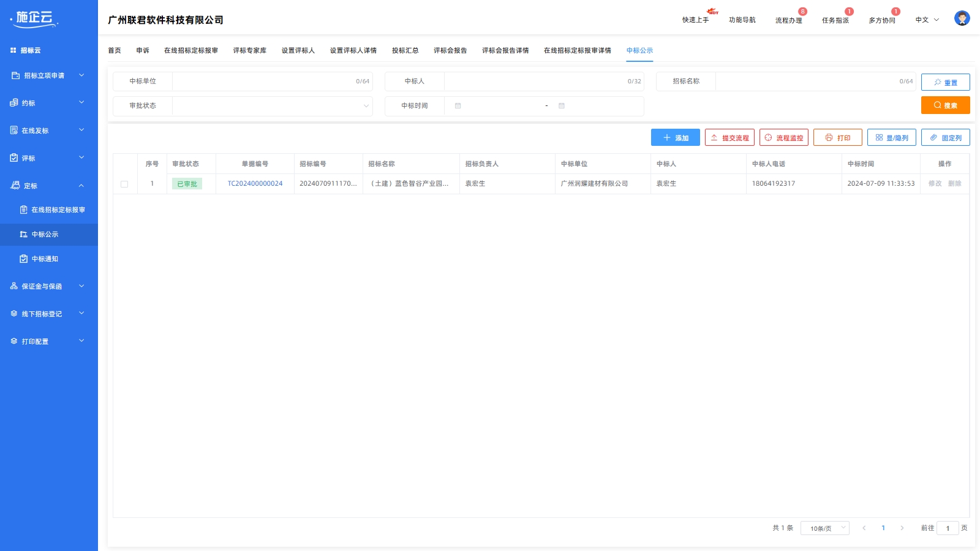Expand the 约标 menu
Screen dimensions: 980x551
81,103
